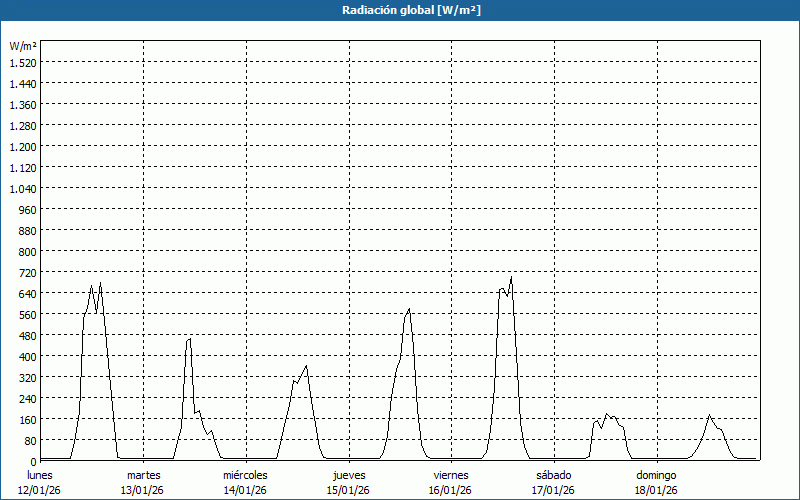Select the 720 y-axis tick label
Image resolution: width=800 pixels, height=500 pixels.
tap(27, 272)
